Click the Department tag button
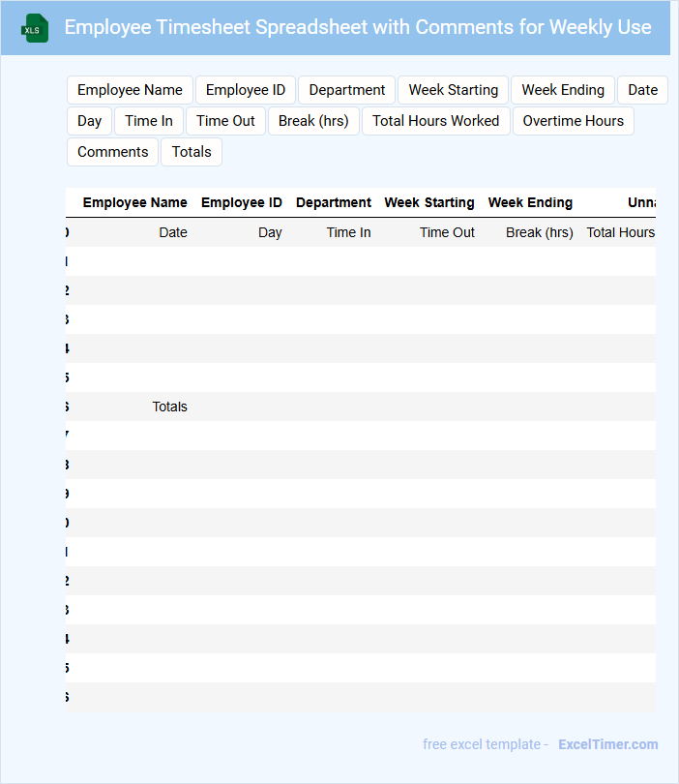This screenshot has height=784, width=679. [346, 90]
